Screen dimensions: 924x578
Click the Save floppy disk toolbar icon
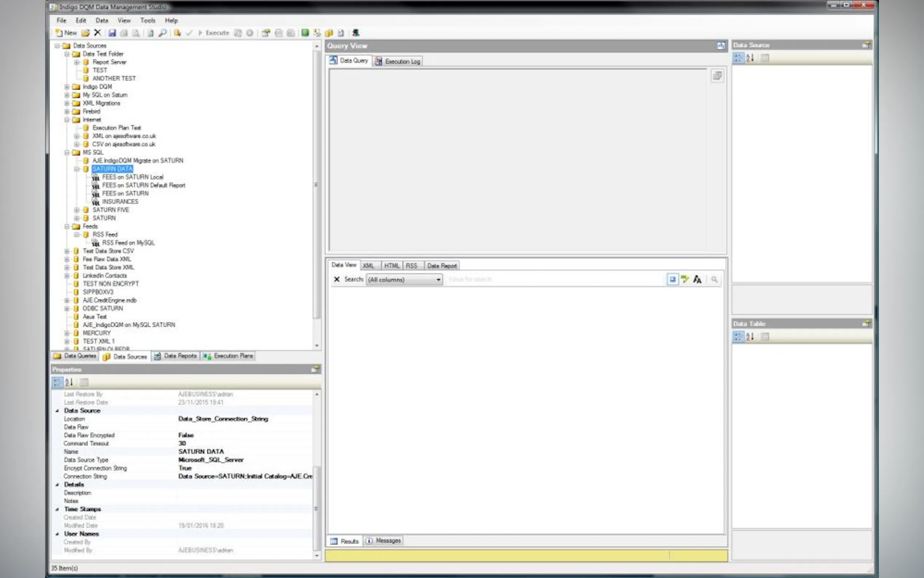(x=112, y=33)
